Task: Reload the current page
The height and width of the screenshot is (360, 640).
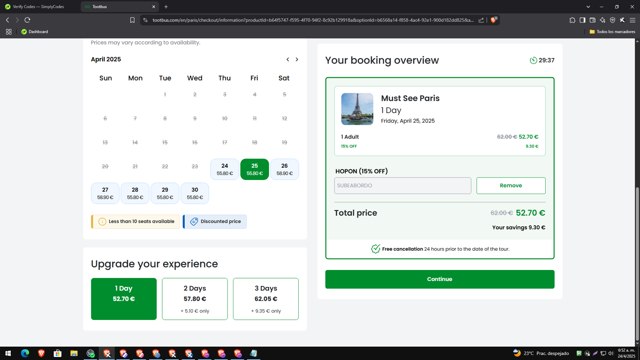Action: click(27, 20)
